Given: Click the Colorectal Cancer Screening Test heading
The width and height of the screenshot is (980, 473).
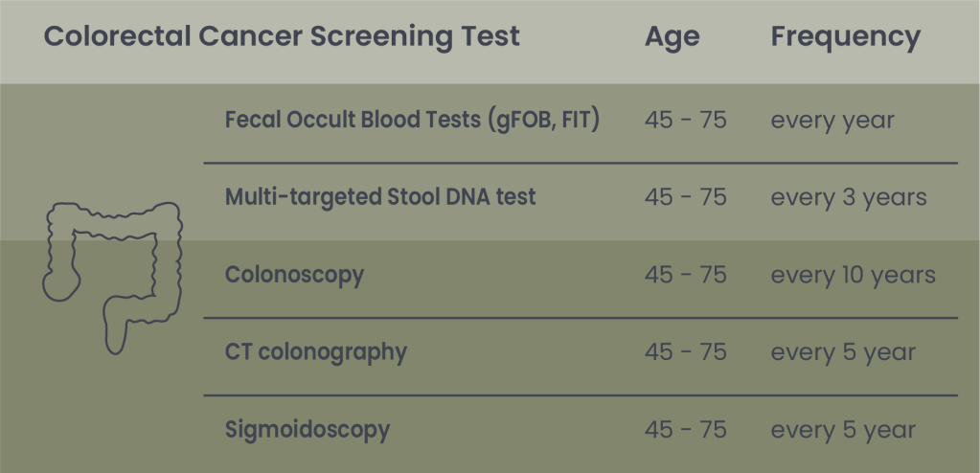Looking at the screenshot, I should (x=282, y=37).
